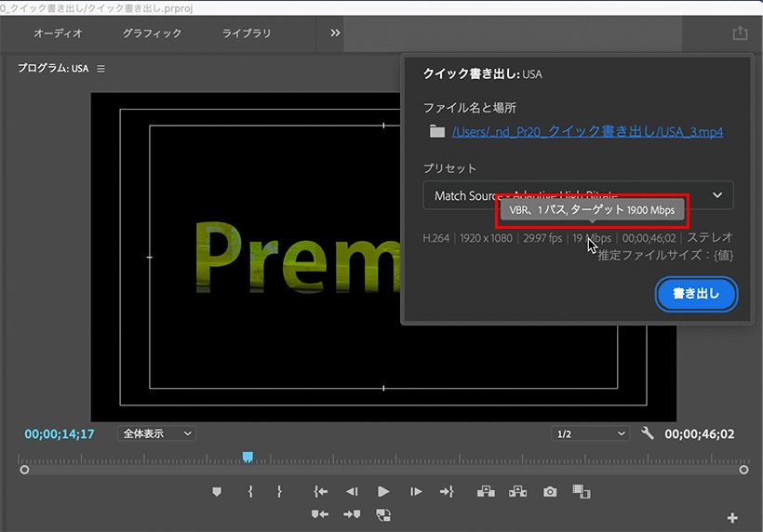Go to next edit point icon
Screen dimensions: 763x532
352,514
